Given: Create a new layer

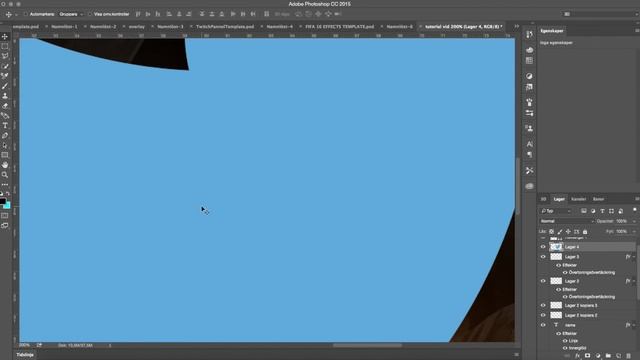Looking at the screenshot, I should coord(618,356).
